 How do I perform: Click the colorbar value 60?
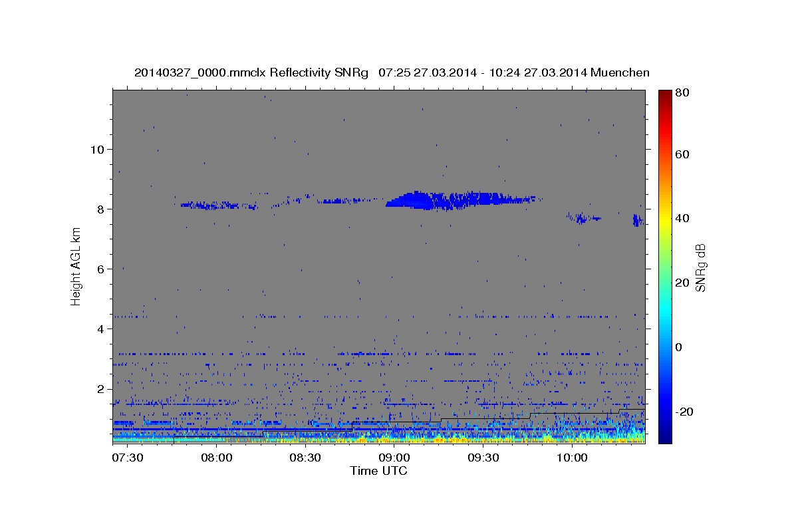pyautogui.click(x=682, y=154)
